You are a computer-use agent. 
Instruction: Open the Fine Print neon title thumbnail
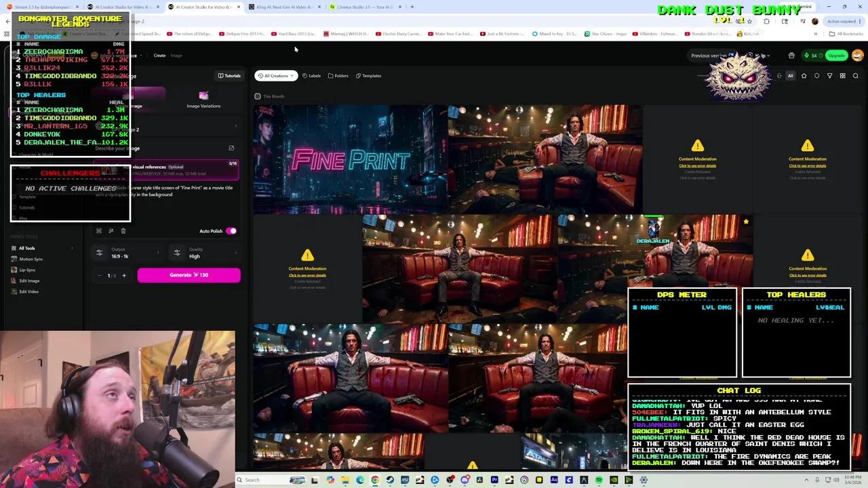point(351,159)
